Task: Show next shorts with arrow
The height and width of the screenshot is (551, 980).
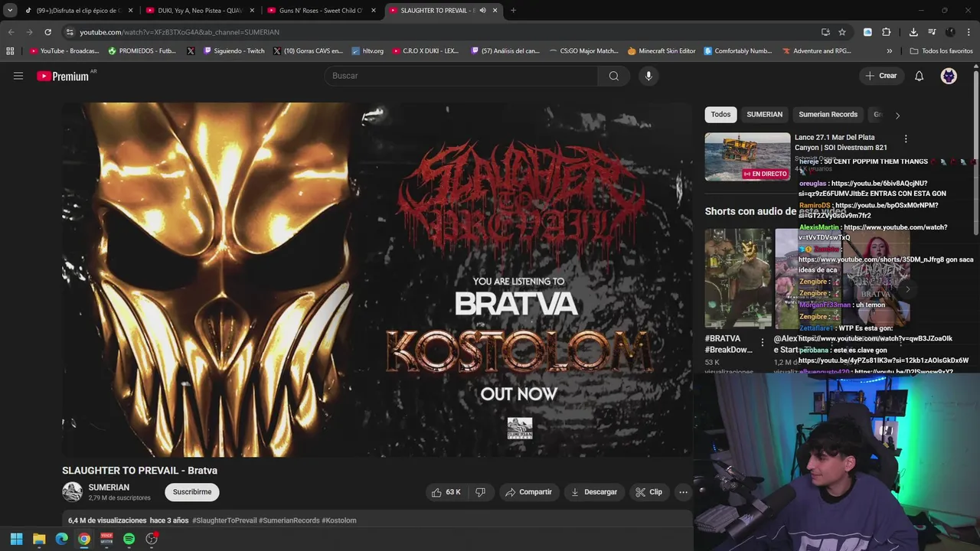Action: pos(908,289)
